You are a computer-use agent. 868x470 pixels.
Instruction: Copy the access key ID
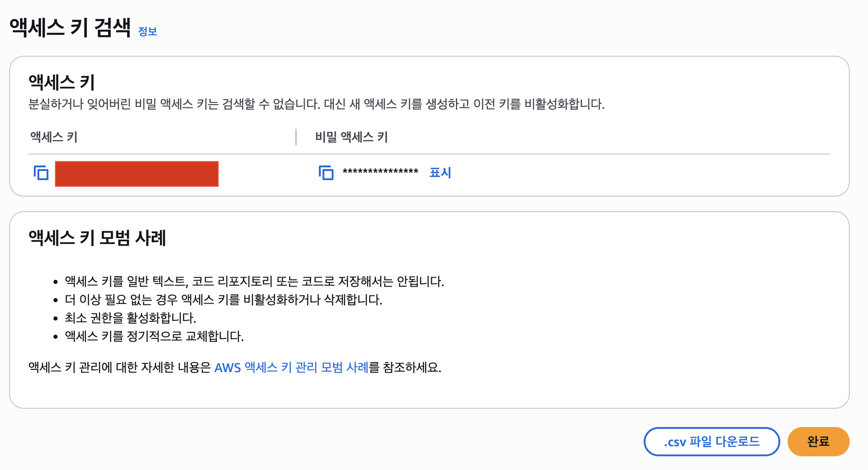[x=41, y=173]
